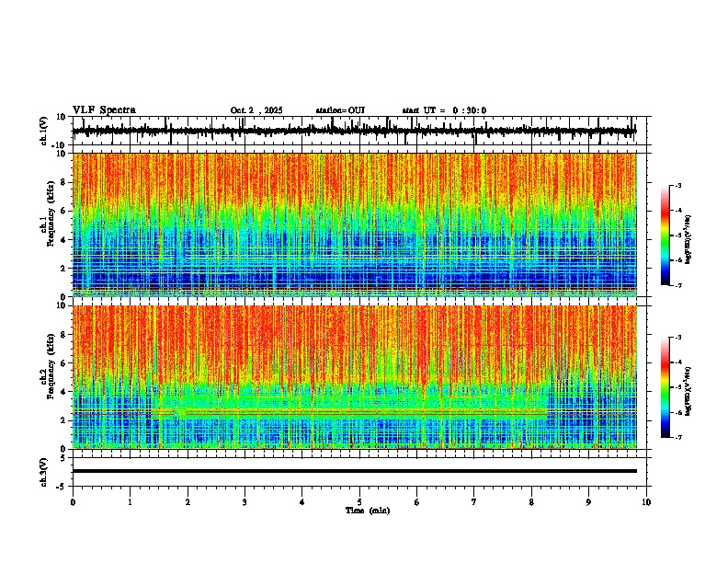Click the "ch.3(V)" vertical axis label
The image size is (728, 563).
[44, 472]
